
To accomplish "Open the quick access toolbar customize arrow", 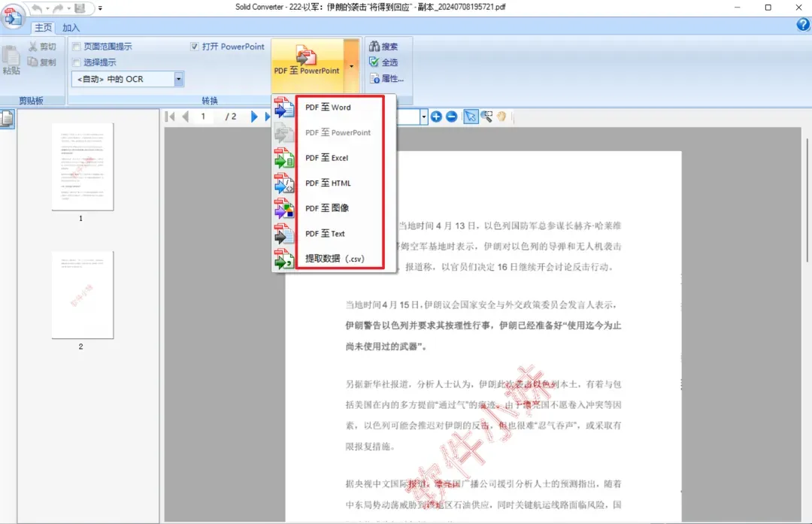I will pyautogui.click(x=101, y=8).
